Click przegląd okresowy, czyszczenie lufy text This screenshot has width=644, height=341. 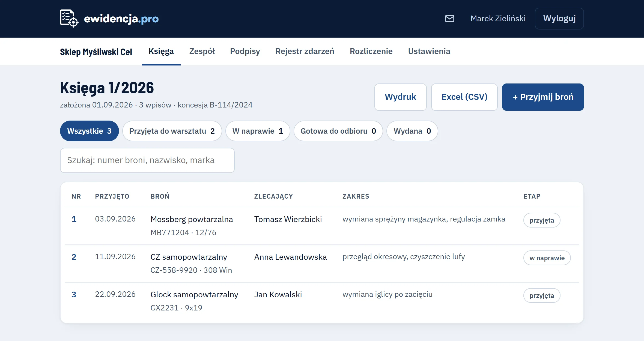[404, 257]
